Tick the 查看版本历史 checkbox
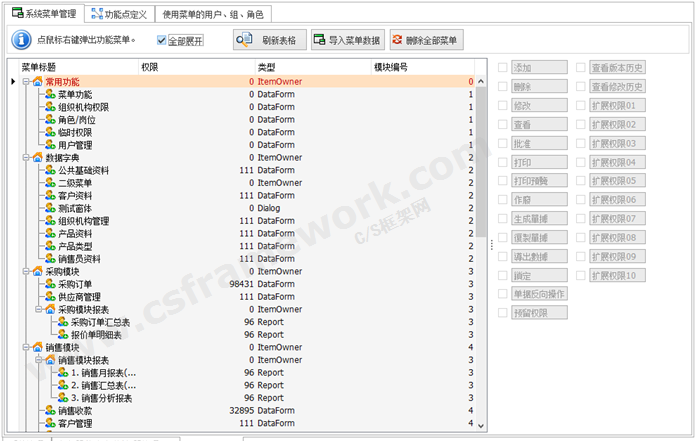 click(581, 67)
